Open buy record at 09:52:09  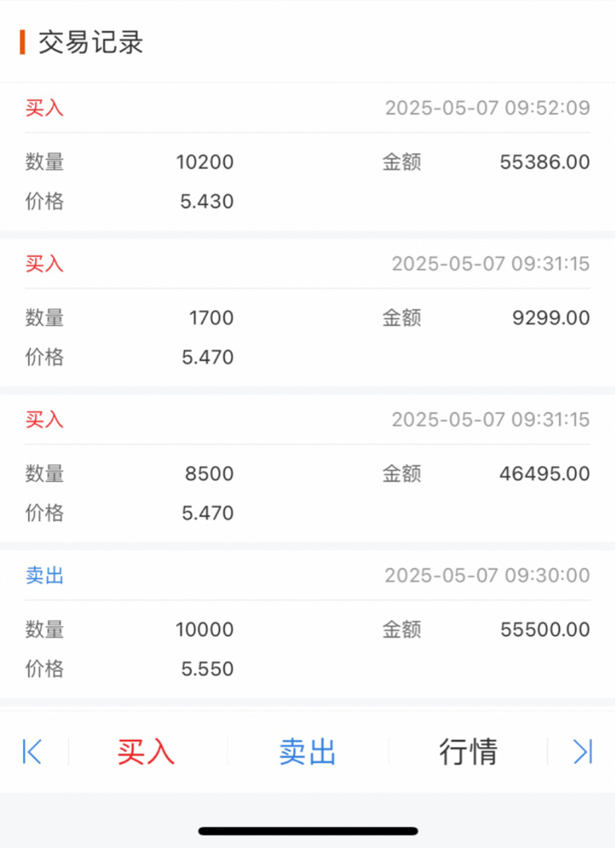(x=308, y=157)
